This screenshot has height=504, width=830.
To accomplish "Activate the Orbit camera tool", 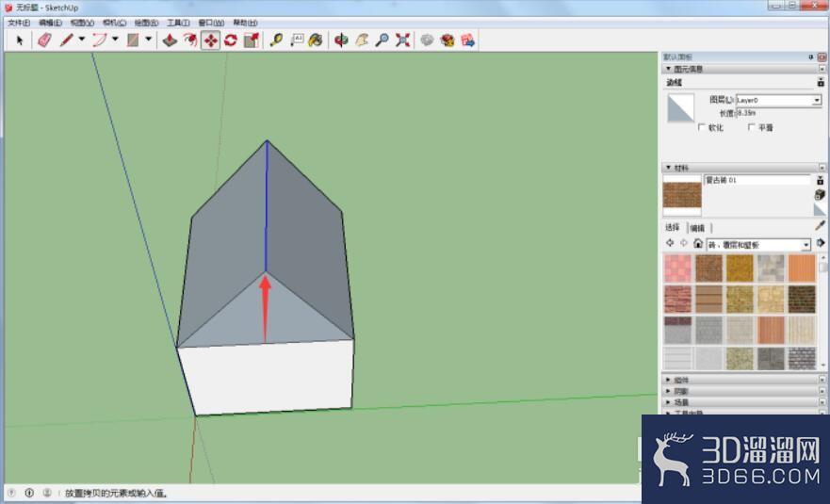I will [341, 41].
